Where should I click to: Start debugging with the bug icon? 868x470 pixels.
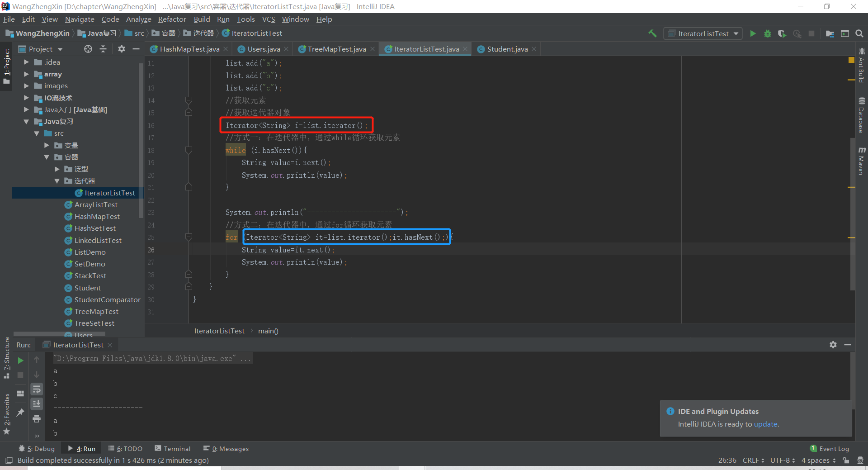(x=767, y=33)
